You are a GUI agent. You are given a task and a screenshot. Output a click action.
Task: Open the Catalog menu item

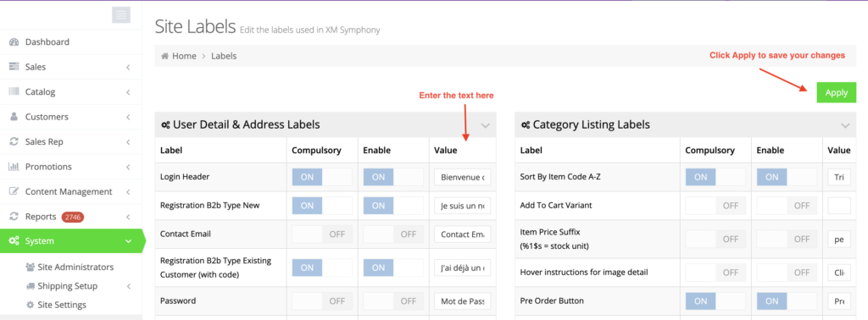[x=71, y=91]
